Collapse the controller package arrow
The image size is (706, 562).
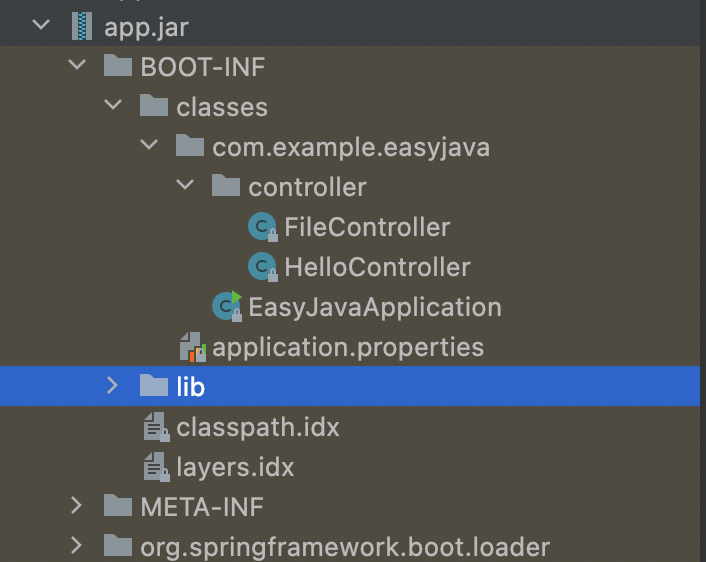(x=185, y=186)
